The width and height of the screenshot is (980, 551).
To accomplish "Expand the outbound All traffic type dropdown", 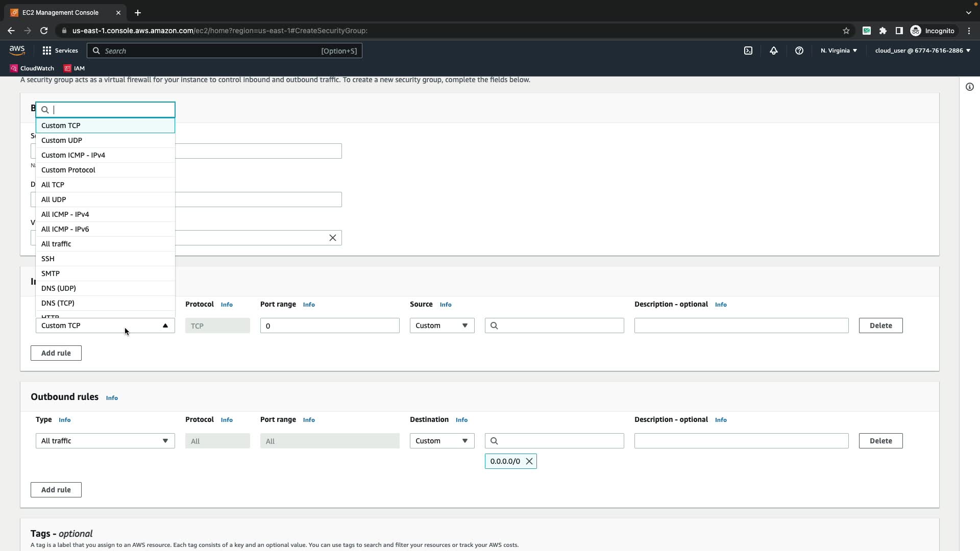I will 105,441.
